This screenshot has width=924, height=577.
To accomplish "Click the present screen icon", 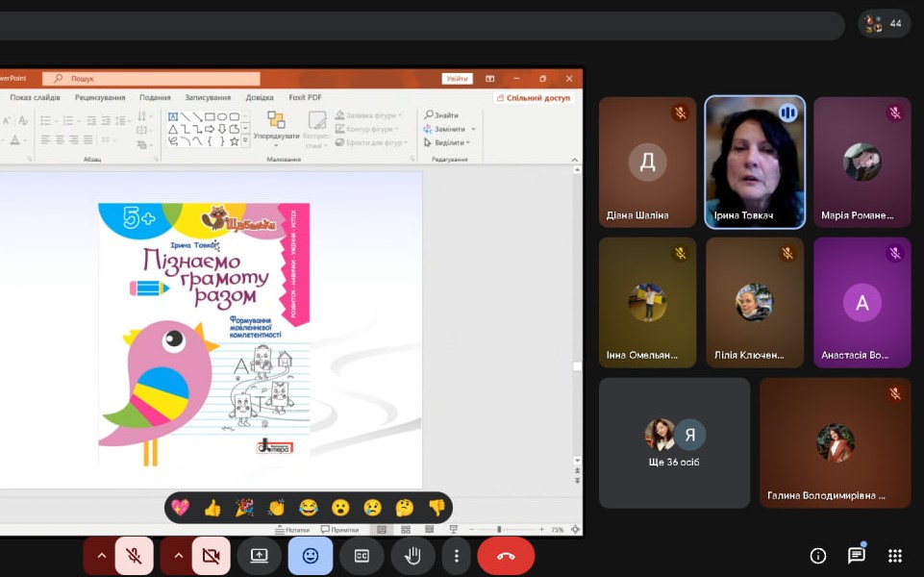I will tap(259, 556).
